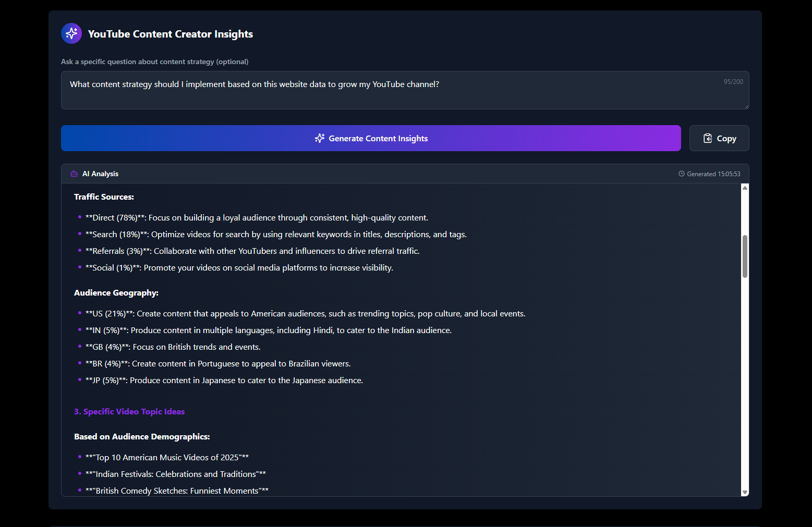Click the 95/200 character counter
Image resolution: width=812 pixels, height=527 pixels.
click(x=733, y=82)
